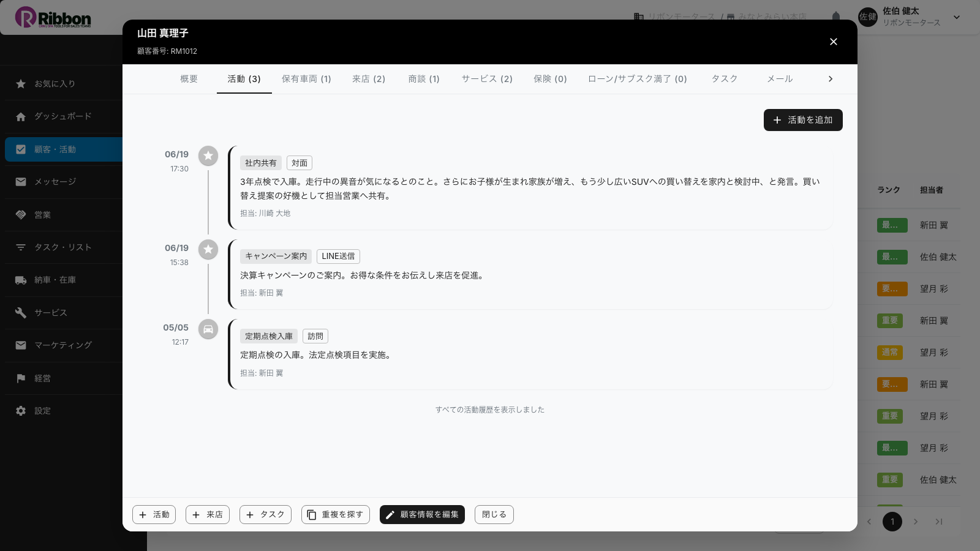Open 設定 gear icon
Screen dimensions: 980x551
tap(21, 411)
